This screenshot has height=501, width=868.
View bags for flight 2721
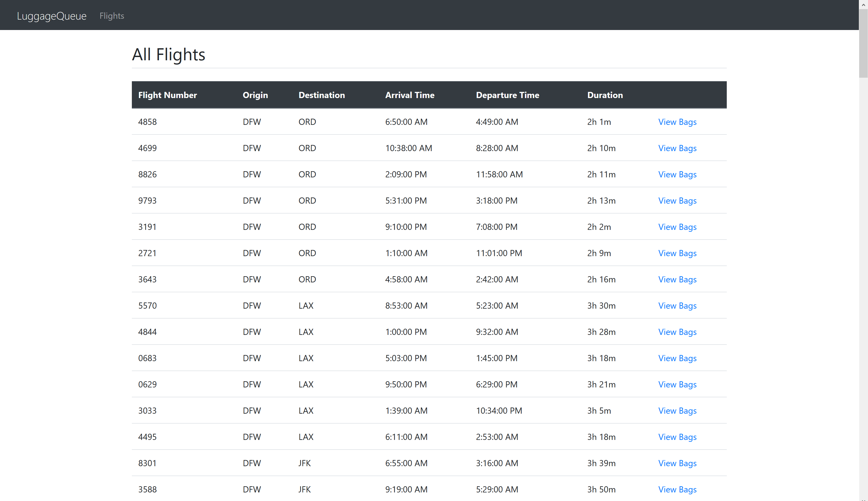[x=677, y=253]
